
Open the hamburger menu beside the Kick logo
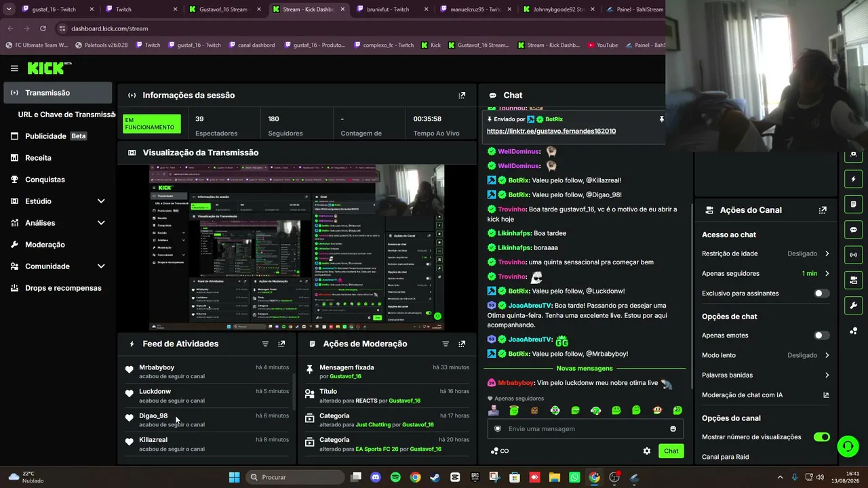(14, 68)
